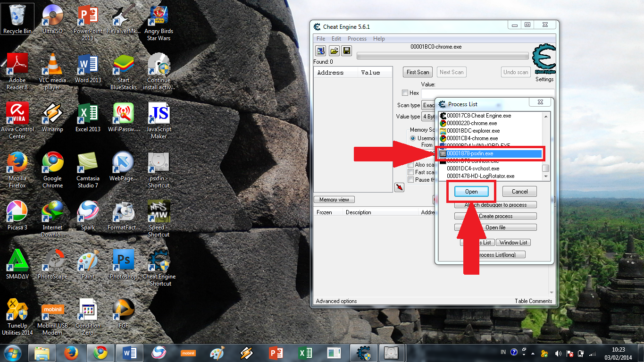Click Process List scrollbar thumb
This screenshot has width=644, height=362.
[x=546, y=168]
